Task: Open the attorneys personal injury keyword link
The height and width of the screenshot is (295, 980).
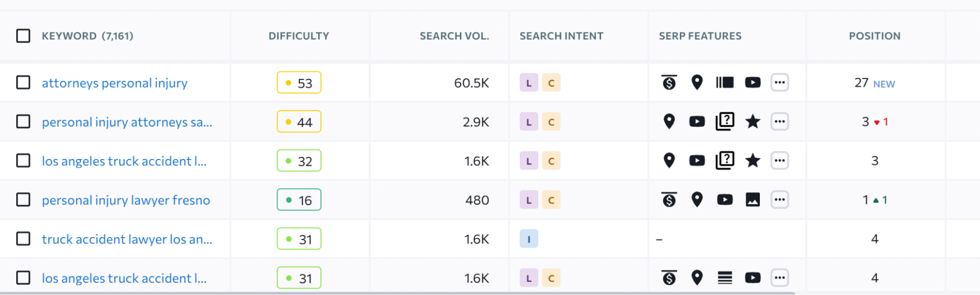Action: [x=115, y=83]
